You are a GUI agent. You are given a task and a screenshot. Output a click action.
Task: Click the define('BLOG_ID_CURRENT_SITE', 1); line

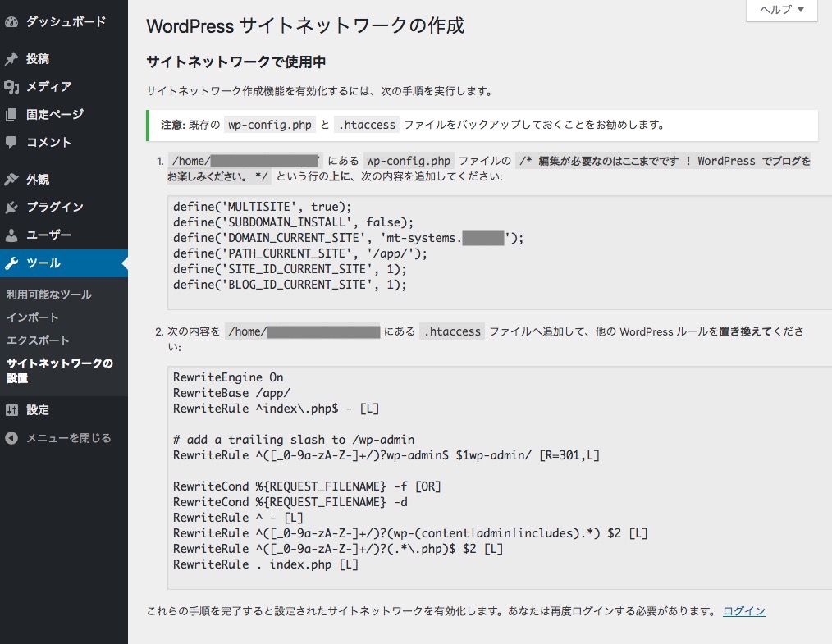[290, 285]
